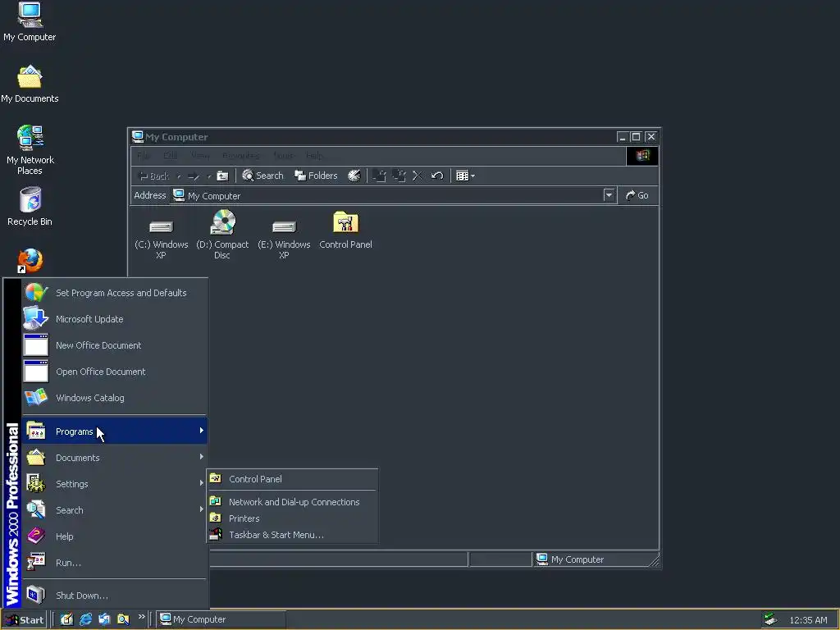
Task: Open Help from the Start menu
Action: coord(114,536)
